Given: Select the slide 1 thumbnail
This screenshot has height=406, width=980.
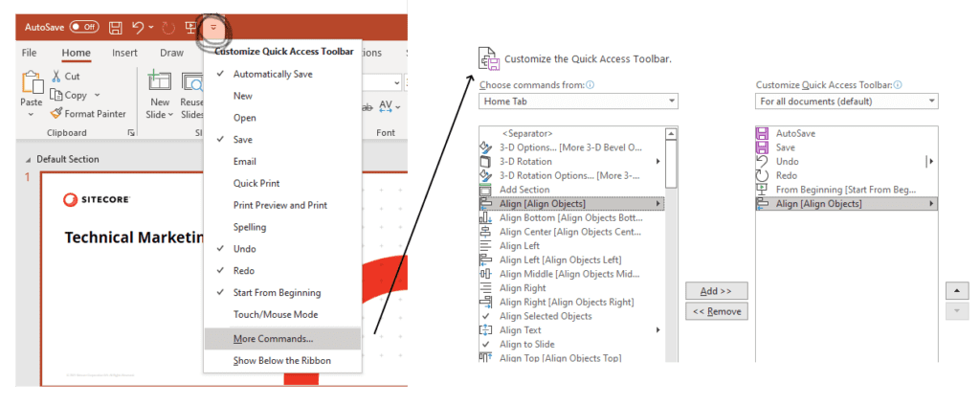Looking at the screenshot, I should point(224,279).
